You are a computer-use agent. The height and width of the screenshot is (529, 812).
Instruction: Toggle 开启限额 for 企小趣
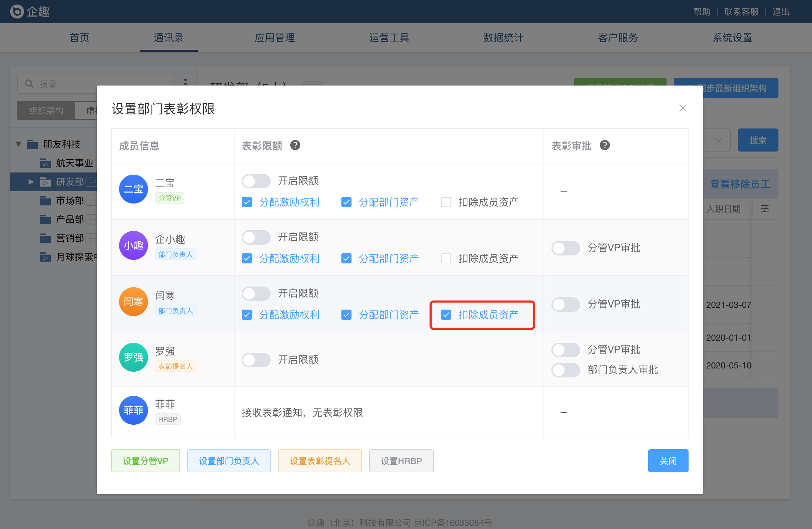click(x=256, y=237)
